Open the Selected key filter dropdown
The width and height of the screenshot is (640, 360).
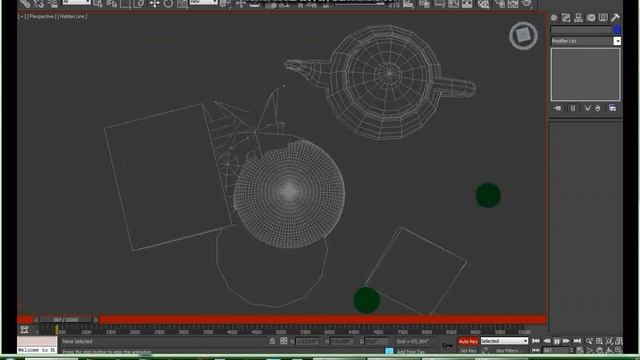coord(504,341)
